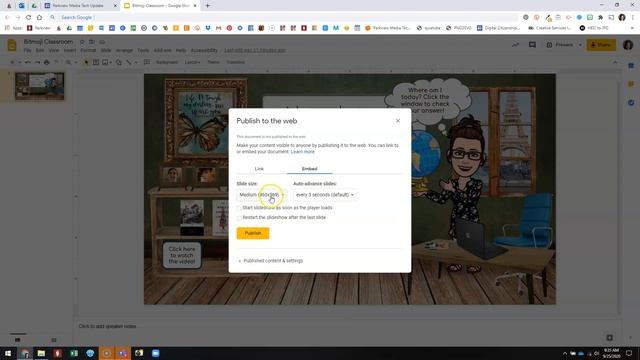This screenshot has height=360, width=640.
Task: Open the Slide size dropdown
Action: (261, 195)
